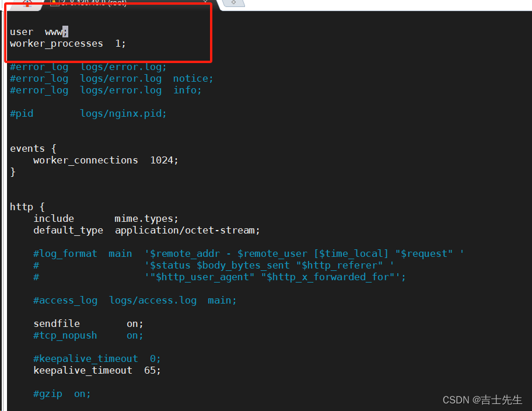The height and width of the screenshot is (411, 532).
Task: Click the text 'user www;'
Action: pyautogui.click(x=39, y=32)
